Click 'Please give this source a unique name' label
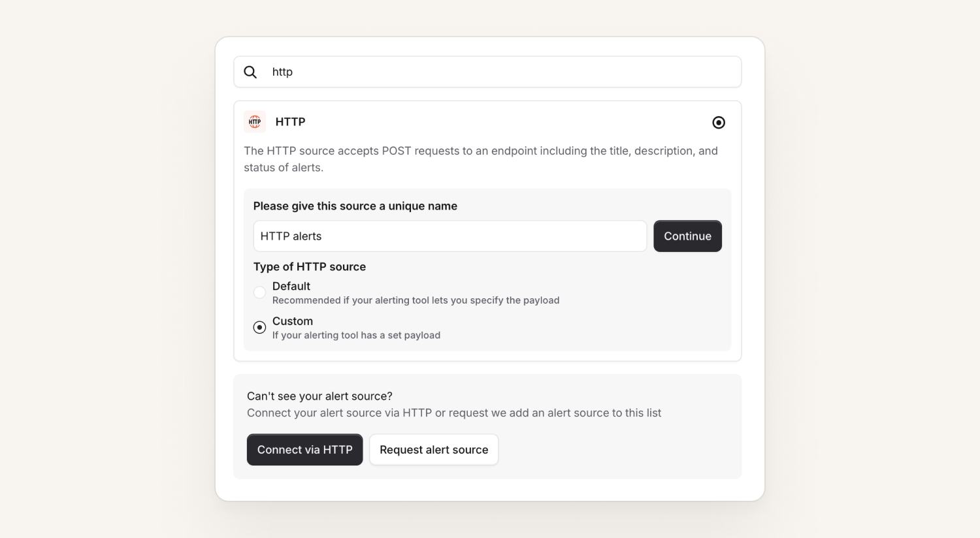 [x=355, y=206]
